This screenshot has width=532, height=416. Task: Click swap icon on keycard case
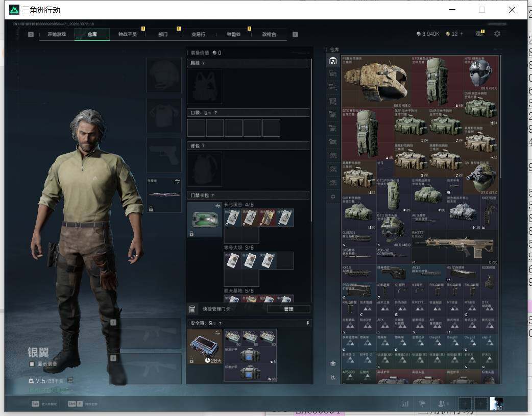(217, 206)
